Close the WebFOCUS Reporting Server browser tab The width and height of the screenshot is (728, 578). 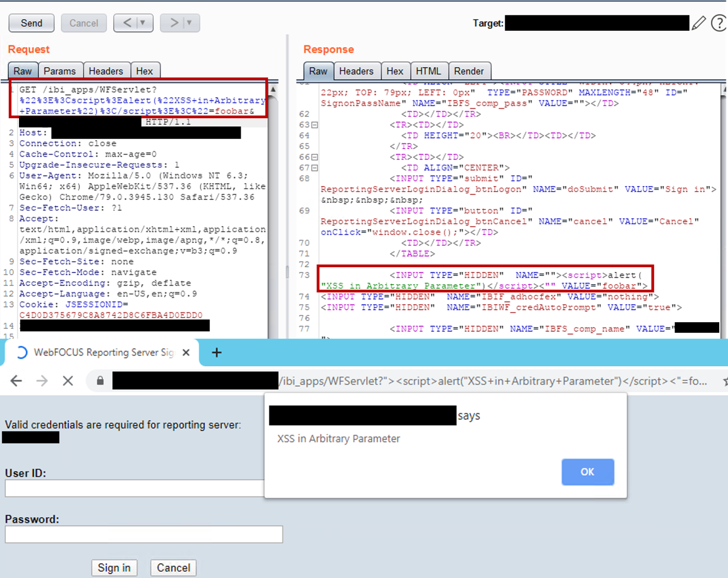coord(186,352)
